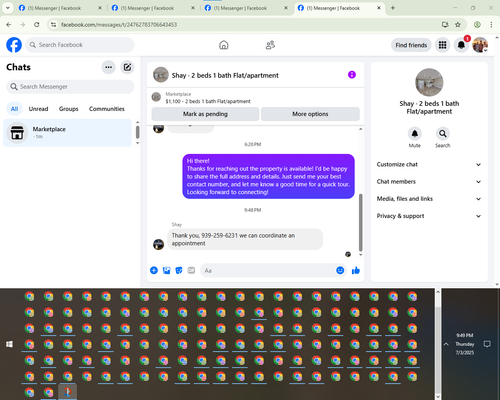
Task: Click Find friends button
Action: tap(411, 45)
